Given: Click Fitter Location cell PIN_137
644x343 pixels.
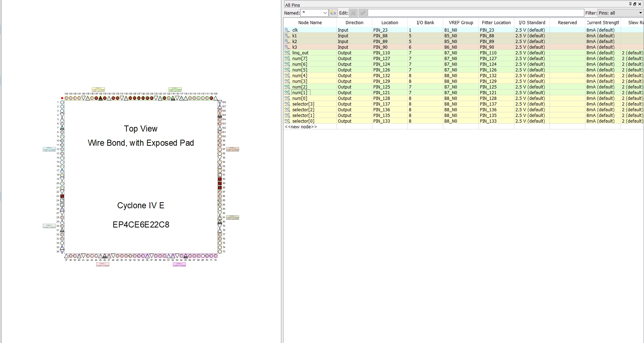Looking at the screenshot, I should [x=496, y=104].
